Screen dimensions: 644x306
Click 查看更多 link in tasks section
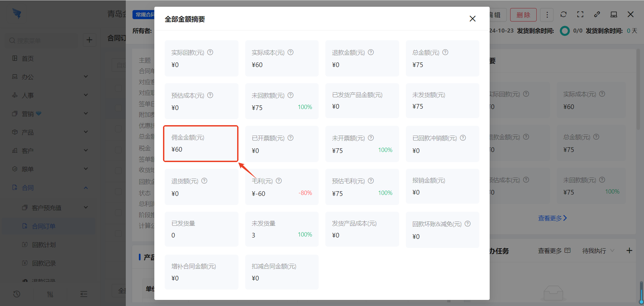[x=554, y=251]
